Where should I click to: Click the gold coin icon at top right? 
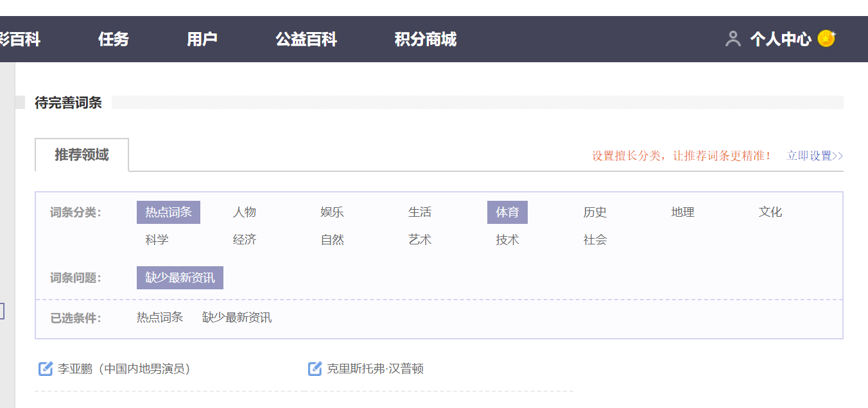(826, 38)
